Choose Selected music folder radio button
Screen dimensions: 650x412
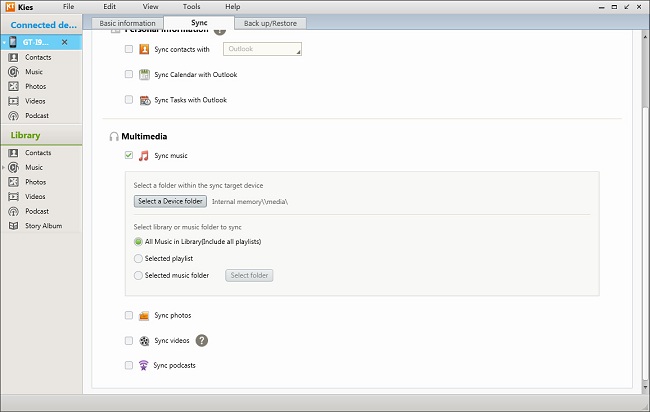pos(138,276)
